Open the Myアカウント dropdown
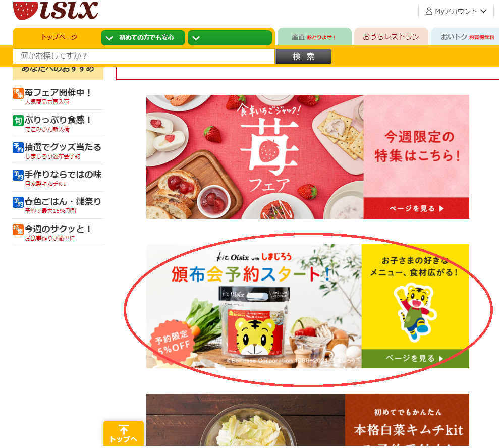The image size is (499, 448). pyautogui.click(x=456, y=12)
